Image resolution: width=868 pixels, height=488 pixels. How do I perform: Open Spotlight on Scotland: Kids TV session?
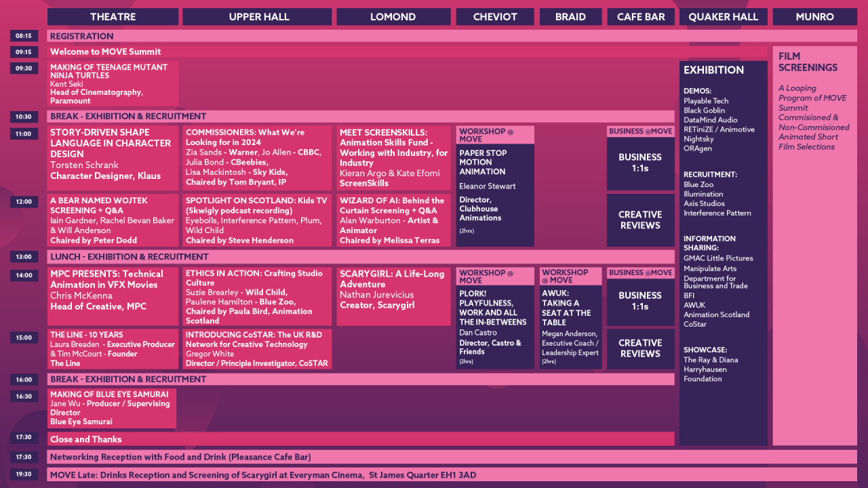(x=258, y=220)
